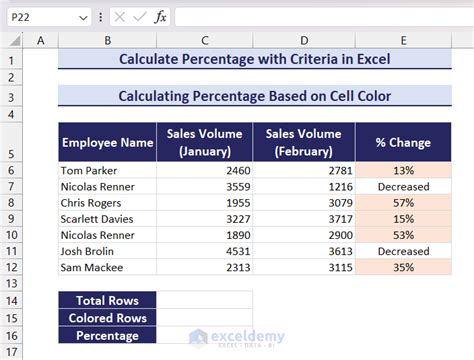
Task: Select the cell 'Sam Mackee'
Action: point(107,267)
